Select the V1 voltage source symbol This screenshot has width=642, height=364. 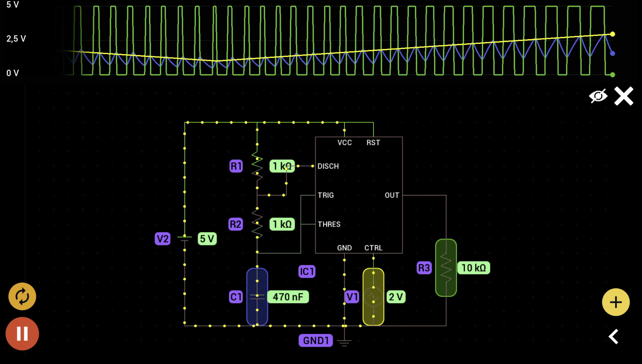(x=373, y=297)
